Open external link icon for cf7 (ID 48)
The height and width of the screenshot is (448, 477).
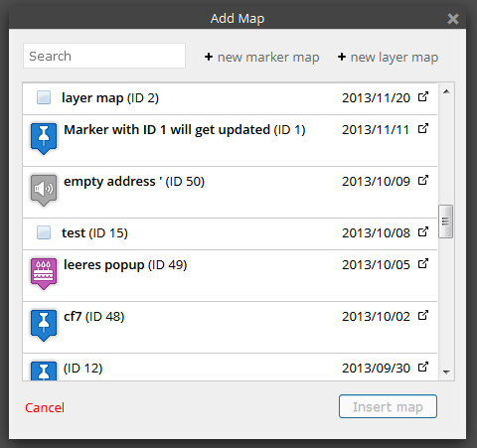423,315
